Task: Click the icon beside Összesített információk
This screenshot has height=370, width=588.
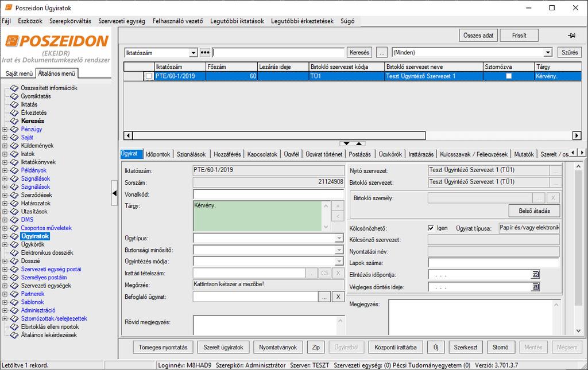Action: point(14,88)
